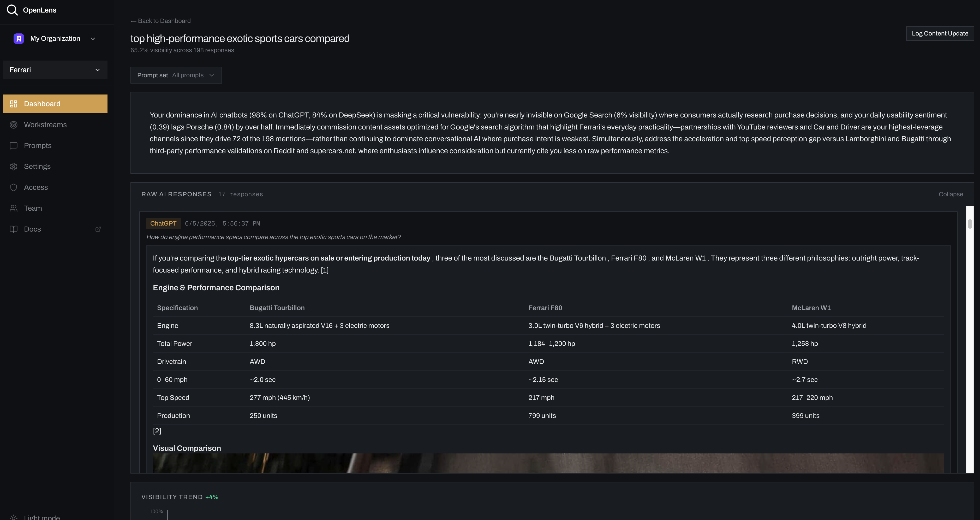Click the 'McLaren W1' column header
Image resolution: width=980 pixels, height=520 pixels.
[x=811, y=308]
